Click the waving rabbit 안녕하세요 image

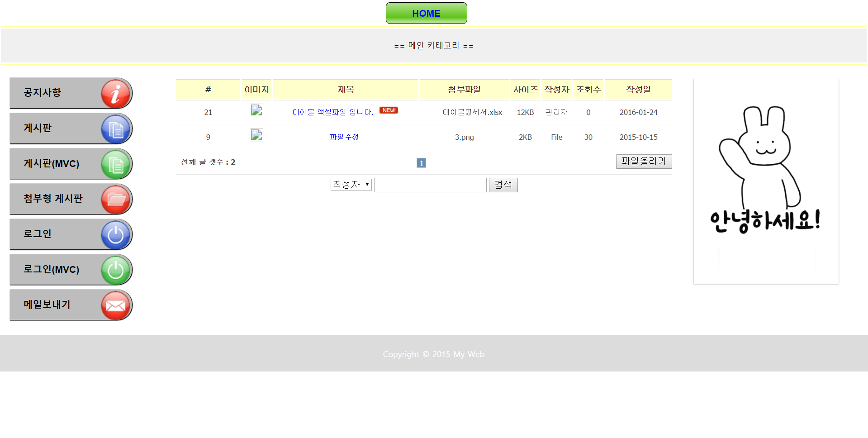766,181
